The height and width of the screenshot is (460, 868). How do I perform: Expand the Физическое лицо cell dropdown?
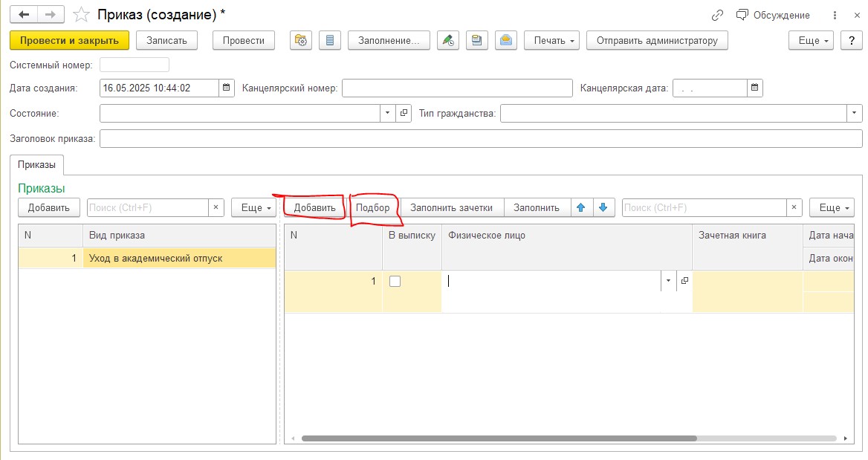[668, 281]
